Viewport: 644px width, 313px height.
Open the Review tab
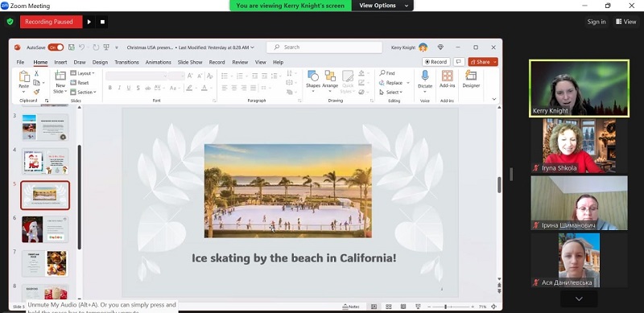(240, 62)
